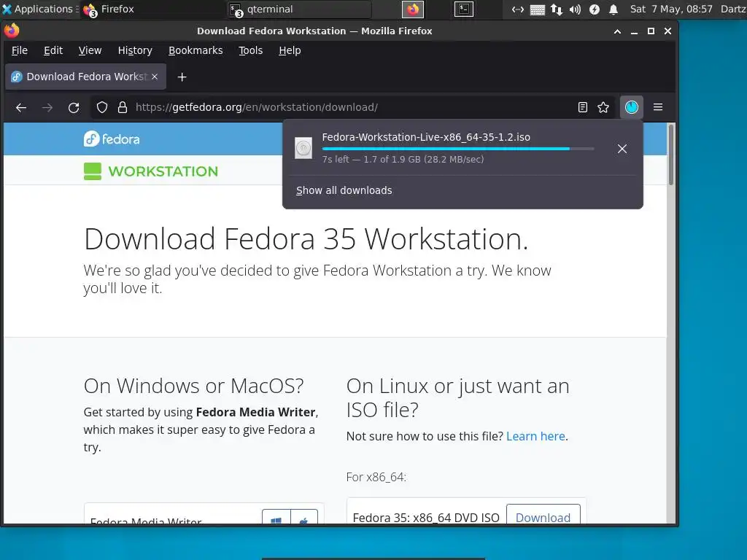Click the up/down arrows network transfer icon
The height and width of the screenshot is (560, 747).
pyautogui.click(x=557, y=9)
